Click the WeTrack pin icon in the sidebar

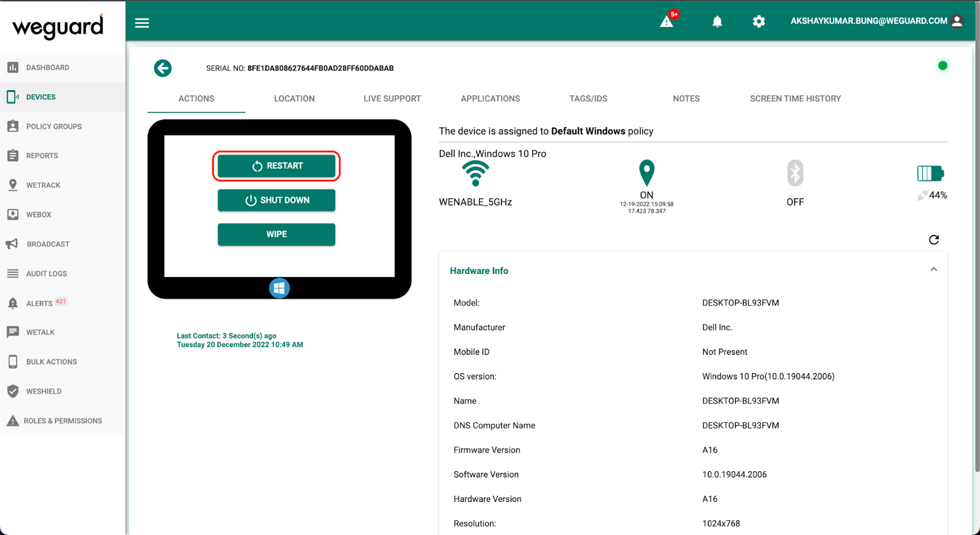(13, 185)
